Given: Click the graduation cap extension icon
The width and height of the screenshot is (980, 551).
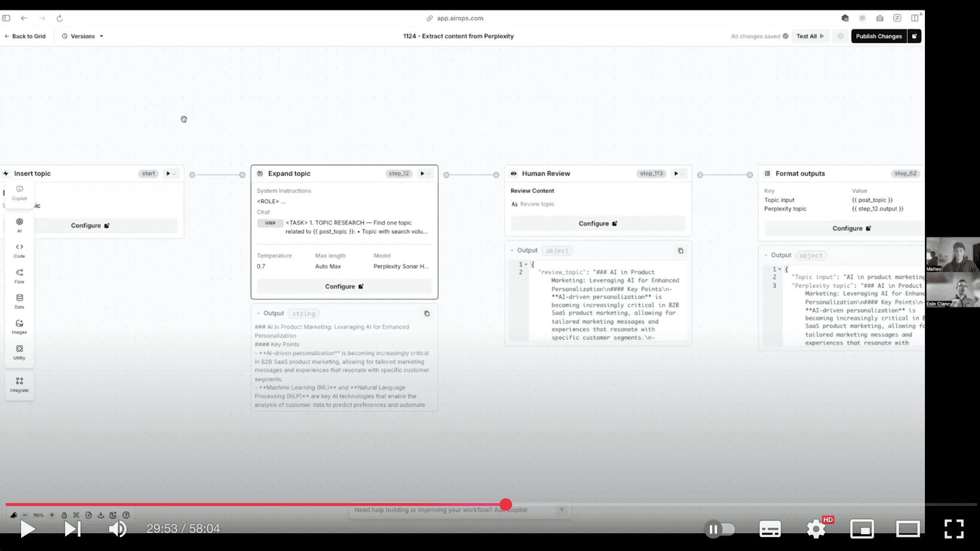Looking at the screenshot, I should coord(845,18).
